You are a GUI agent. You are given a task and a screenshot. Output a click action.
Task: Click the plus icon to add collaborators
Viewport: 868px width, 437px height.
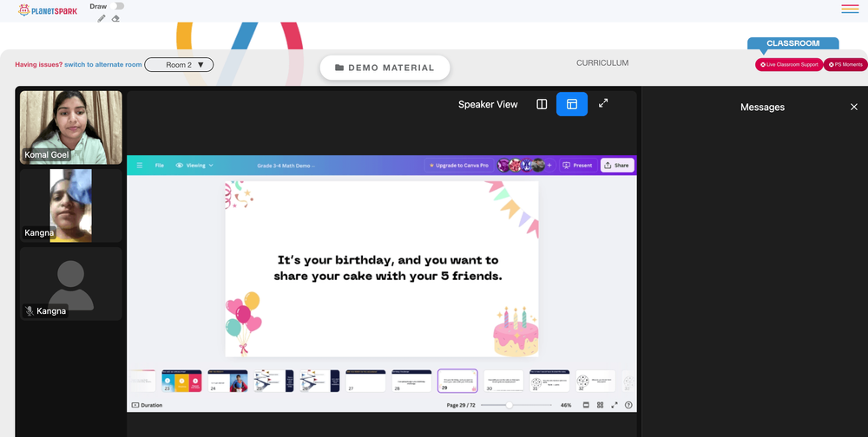point(549,166)
